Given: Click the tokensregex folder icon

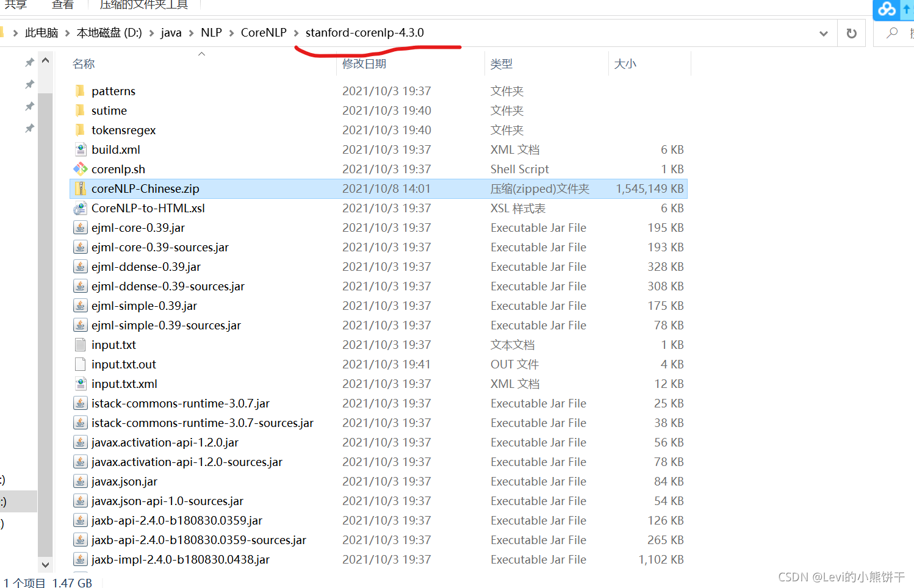Looking at the screenshot, I should tap(80, 130).
